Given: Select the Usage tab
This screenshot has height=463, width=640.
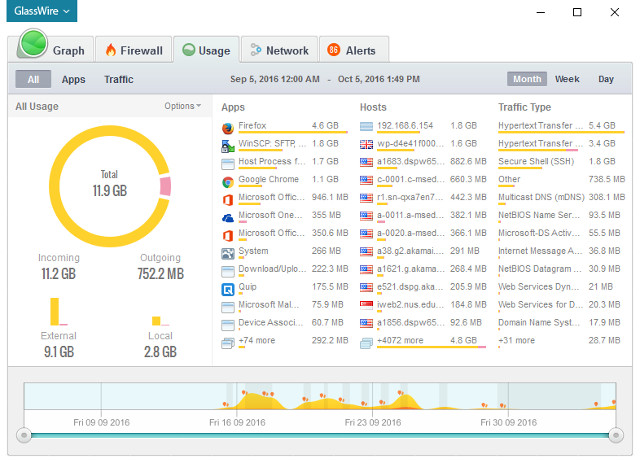Looking at the screenshot, I should 207,50.
